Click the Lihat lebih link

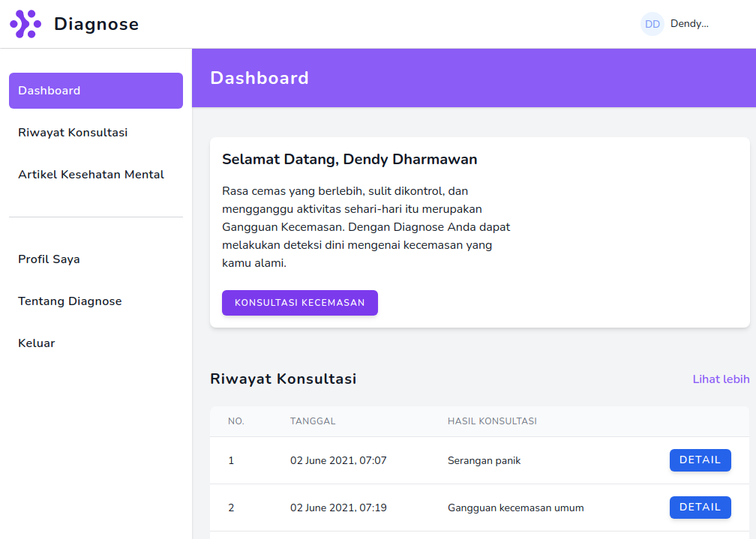[x=720, y=379]
